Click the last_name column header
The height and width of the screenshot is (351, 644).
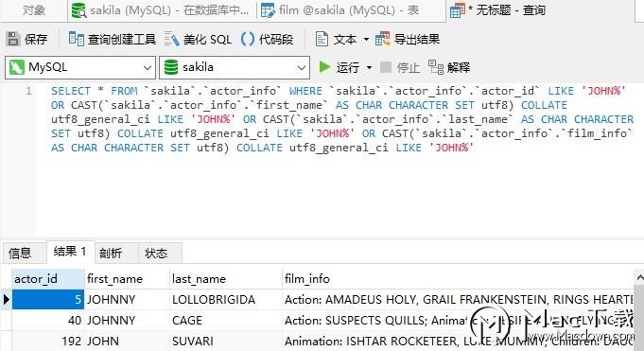225,279
